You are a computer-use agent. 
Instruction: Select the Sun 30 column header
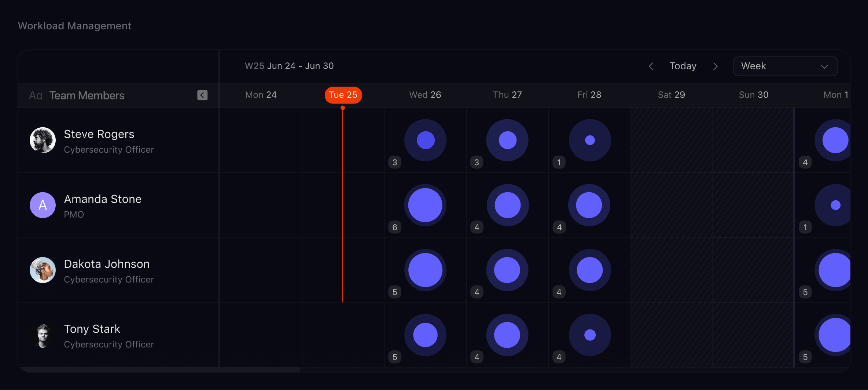pyautogui.click(x=754, y=95)
